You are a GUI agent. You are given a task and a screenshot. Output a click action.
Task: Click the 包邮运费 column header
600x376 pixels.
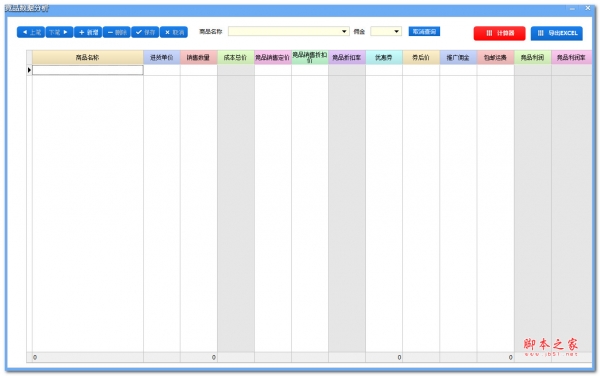coord(495,57)
